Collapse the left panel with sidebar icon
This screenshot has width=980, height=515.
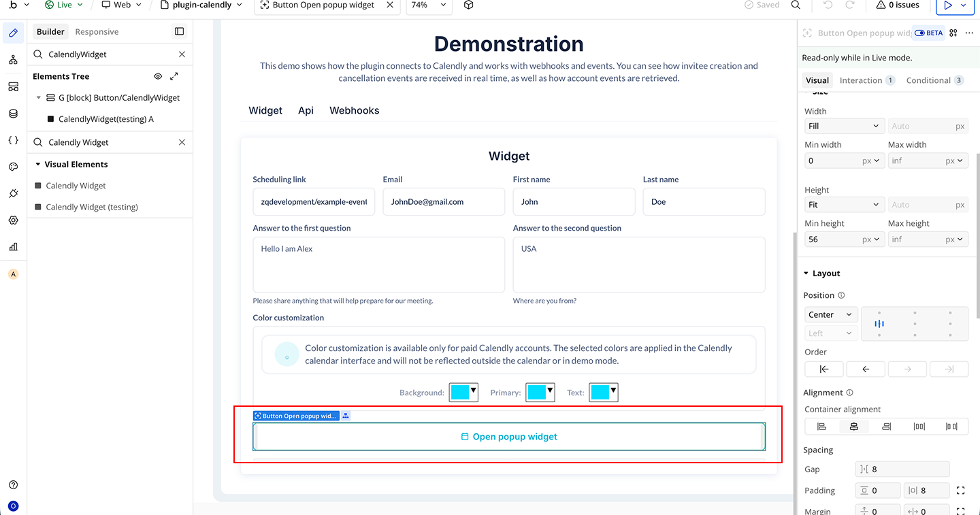[x=179, y=32]
